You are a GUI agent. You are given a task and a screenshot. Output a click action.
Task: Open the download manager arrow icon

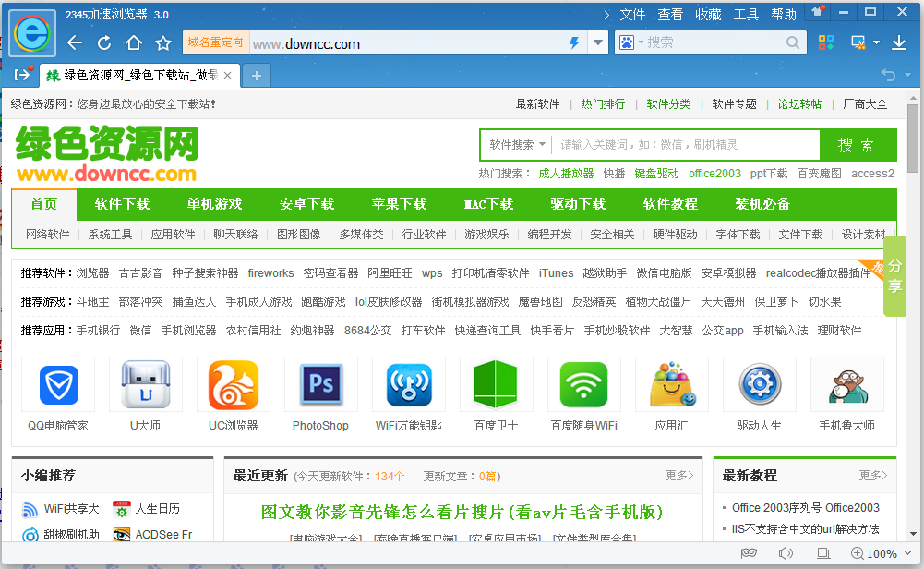tap(898, 42)
